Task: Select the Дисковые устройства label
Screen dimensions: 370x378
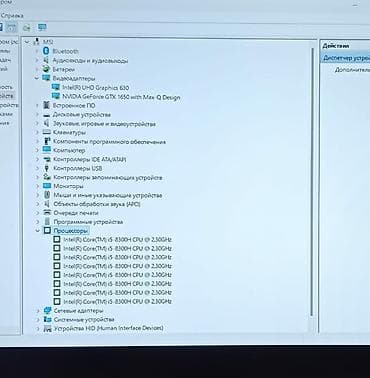Action: pyautogui.click(x=82, y=115)
